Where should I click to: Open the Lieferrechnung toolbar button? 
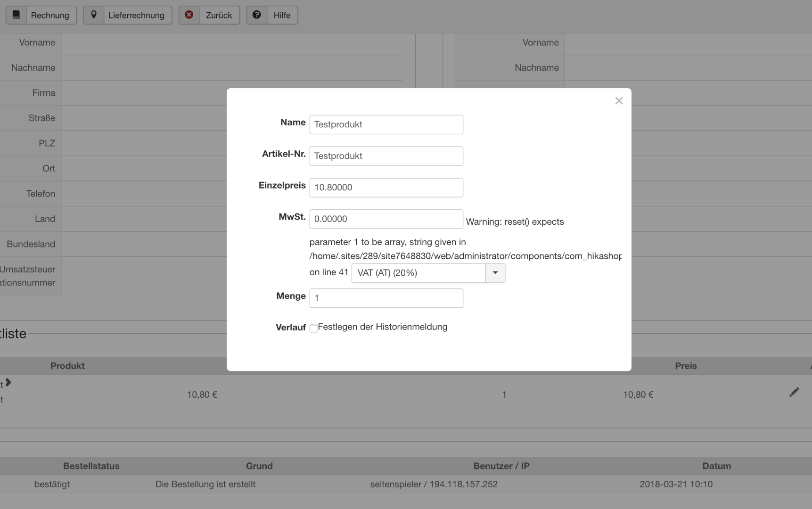[x=136, y=15]
